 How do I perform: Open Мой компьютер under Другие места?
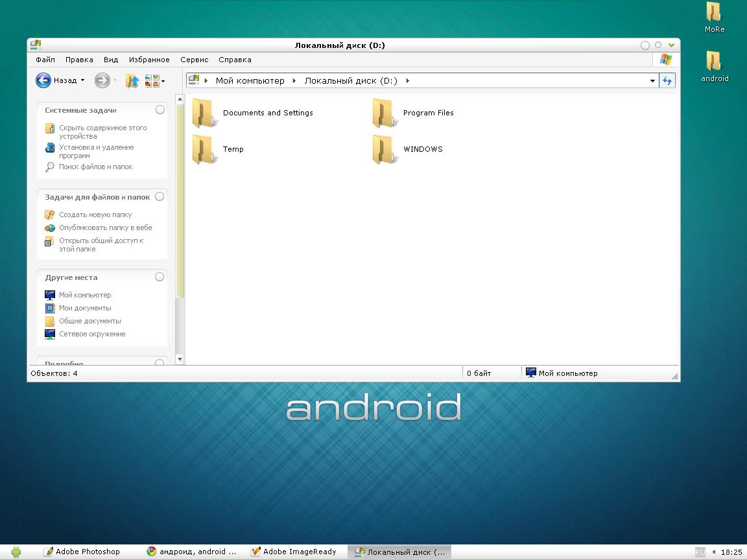coord(78,296)
